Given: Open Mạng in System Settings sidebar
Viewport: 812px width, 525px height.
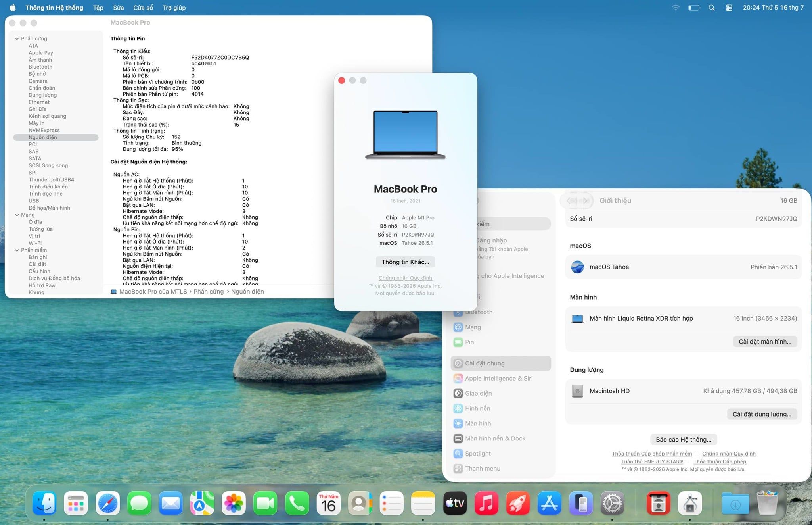Looking at the screenshot, I should (501, 327).
